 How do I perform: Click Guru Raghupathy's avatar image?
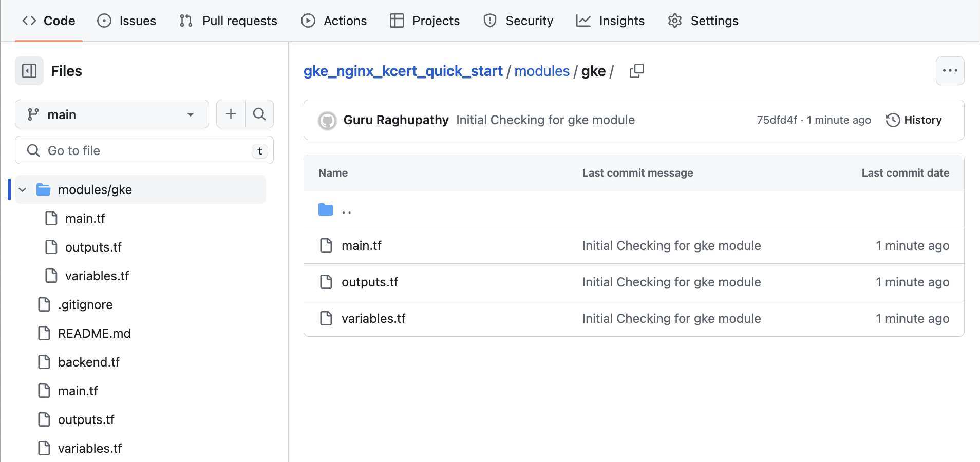[327, 121]
